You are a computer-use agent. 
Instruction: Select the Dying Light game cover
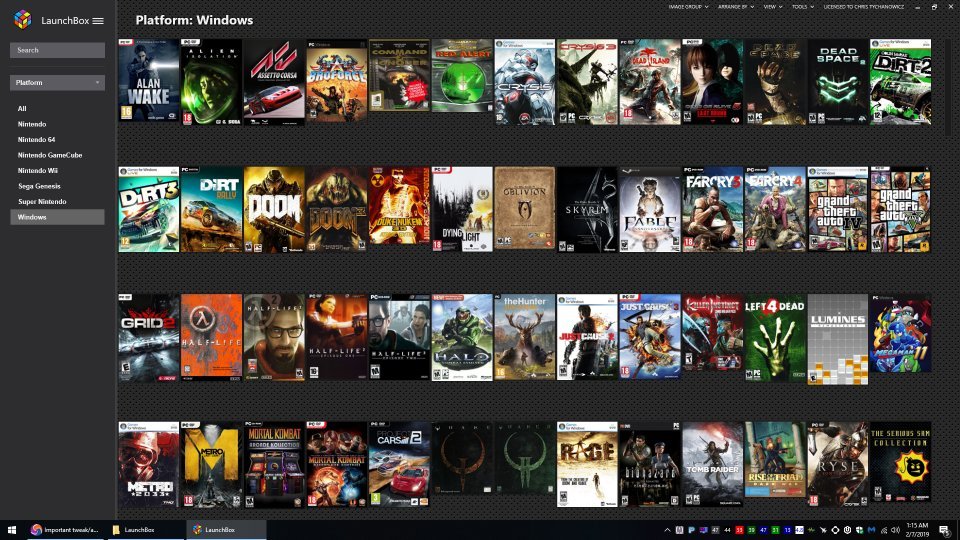click(x=462, y=209)
